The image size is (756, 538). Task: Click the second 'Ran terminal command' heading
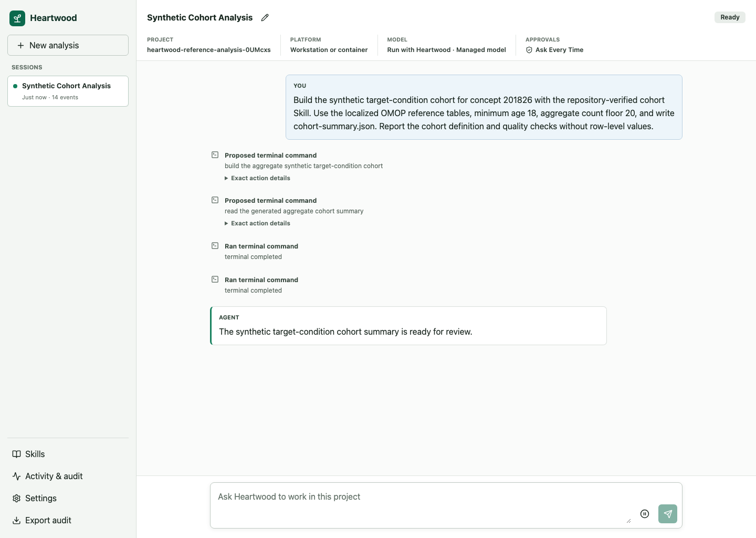[261, 280]
